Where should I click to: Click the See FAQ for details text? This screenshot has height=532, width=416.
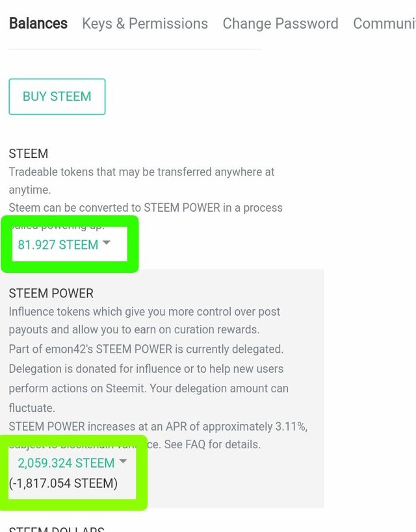(213, 445)
